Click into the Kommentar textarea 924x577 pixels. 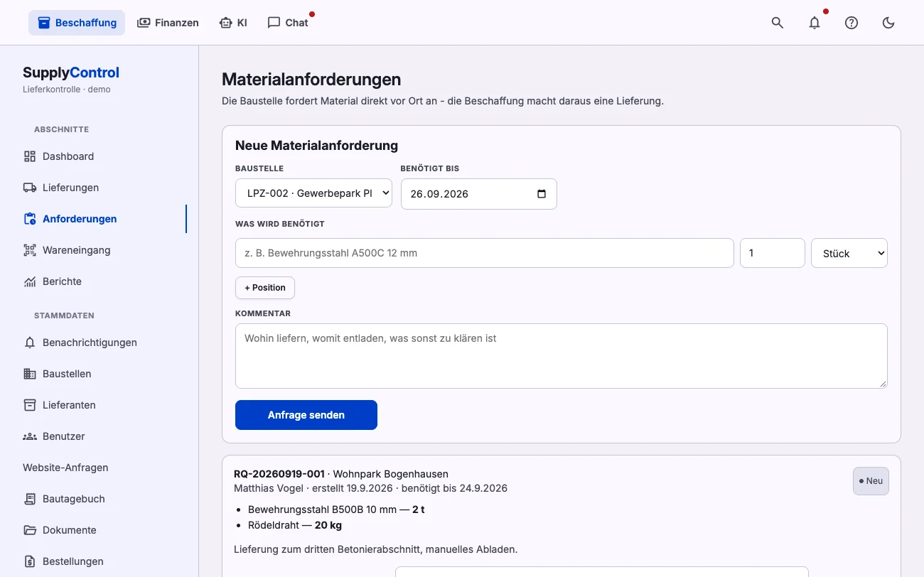click(562, 356)
